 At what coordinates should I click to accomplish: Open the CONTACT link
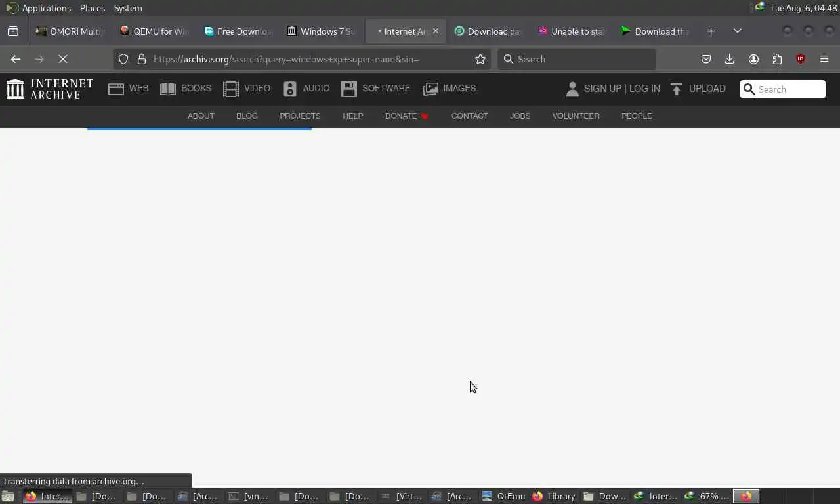point(469,116)
